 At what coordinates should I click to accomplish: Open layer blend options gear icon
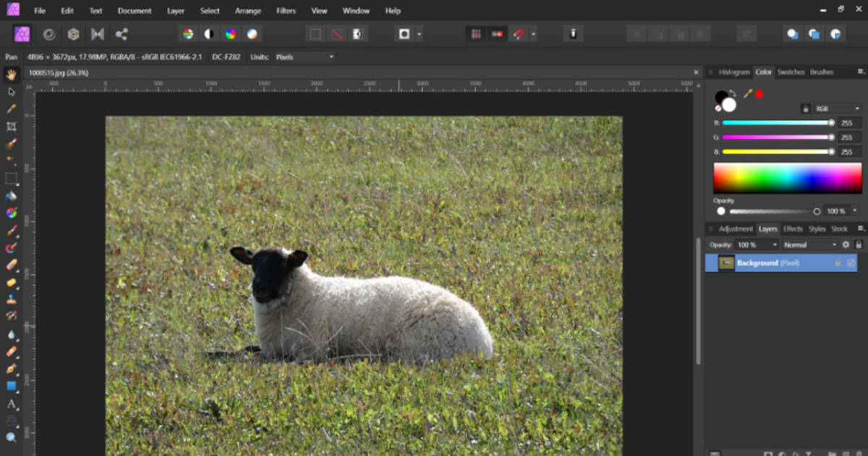click(x=846, y=245)
